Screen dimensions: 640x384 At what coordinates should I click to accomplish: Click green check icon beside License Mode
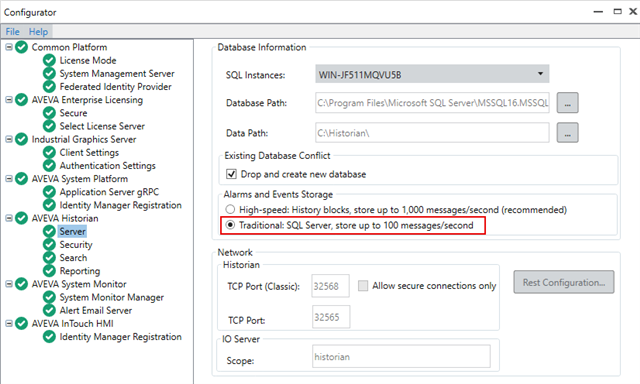[x=49, y=60]
